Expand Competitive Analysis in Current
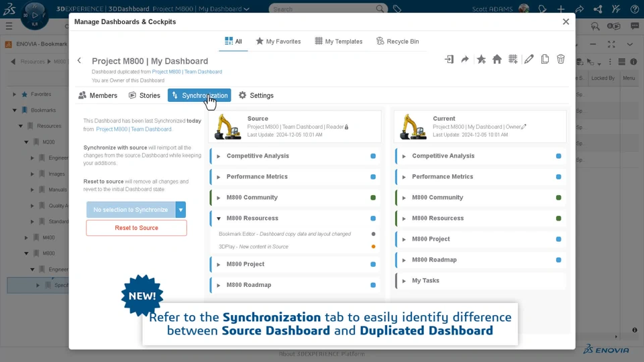644x362 pixels. coord(404,156)
